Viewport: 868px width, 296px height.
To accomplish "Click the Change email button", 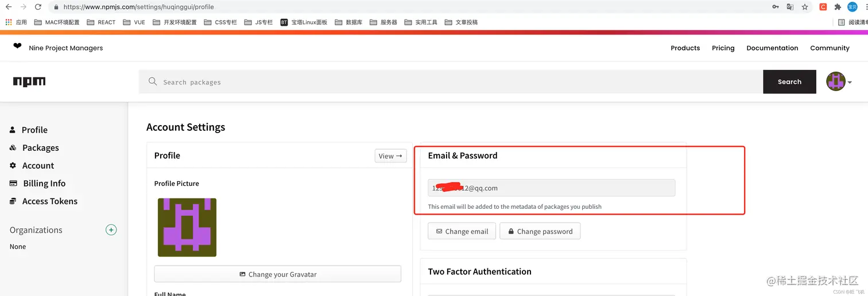I will click(x=462, y=231).
